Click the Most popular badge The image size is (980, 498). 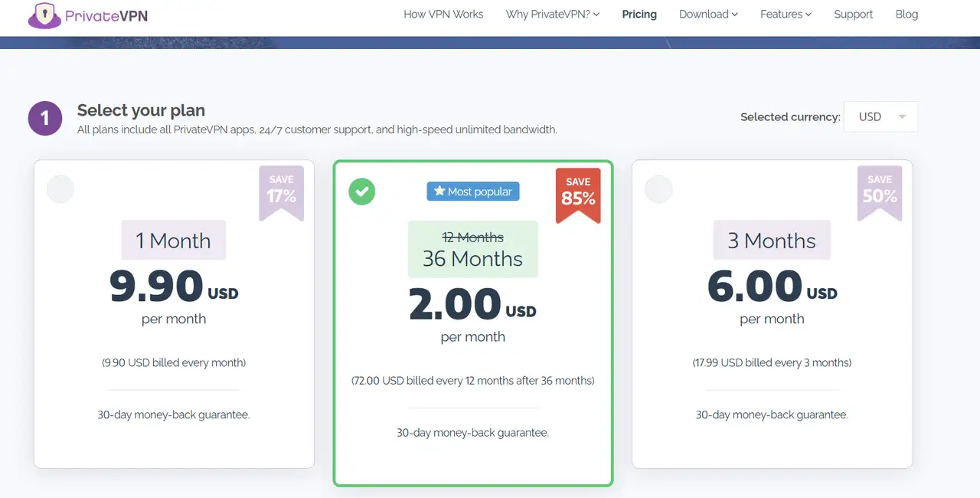(472, 192)
